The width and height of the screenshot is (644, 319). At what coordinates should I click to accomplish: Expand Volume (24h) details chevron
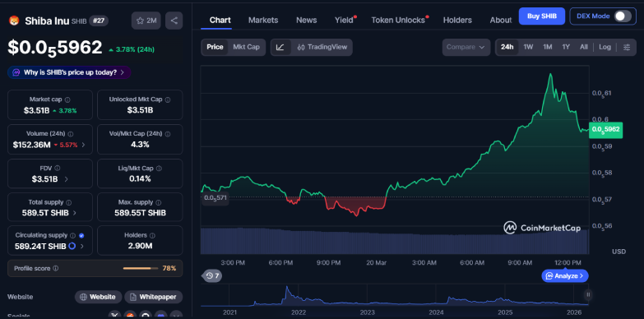(84, 145)
